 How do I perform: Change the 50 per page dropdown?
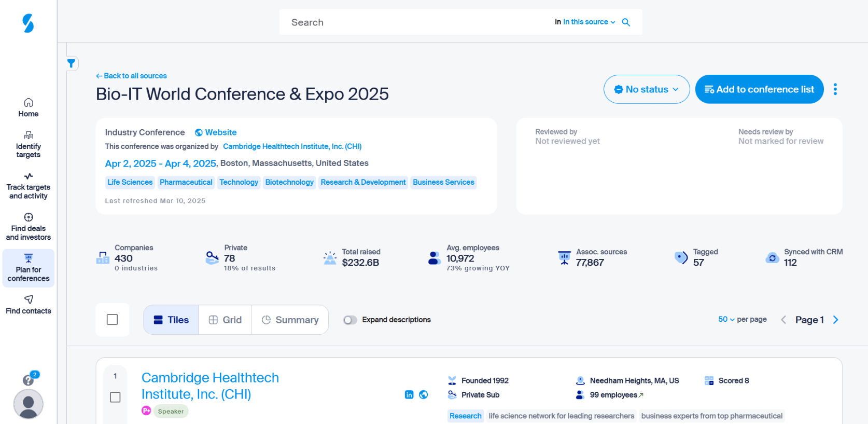pos(726,319)
